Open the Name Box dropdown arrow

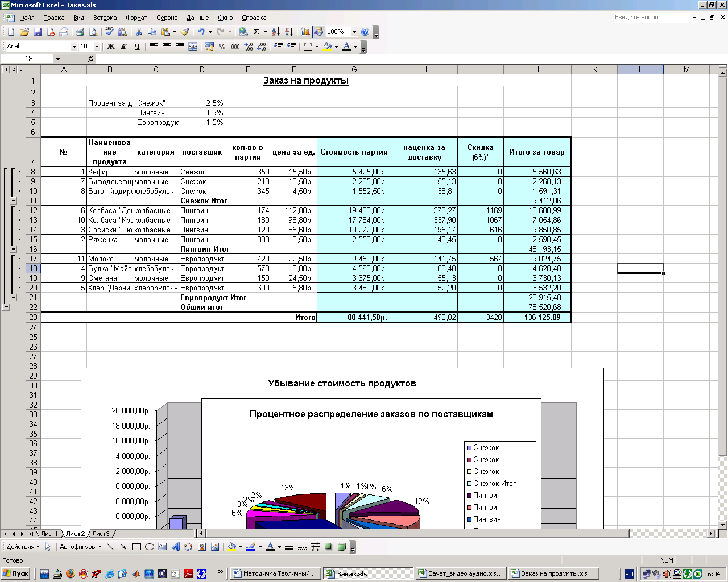58,59
